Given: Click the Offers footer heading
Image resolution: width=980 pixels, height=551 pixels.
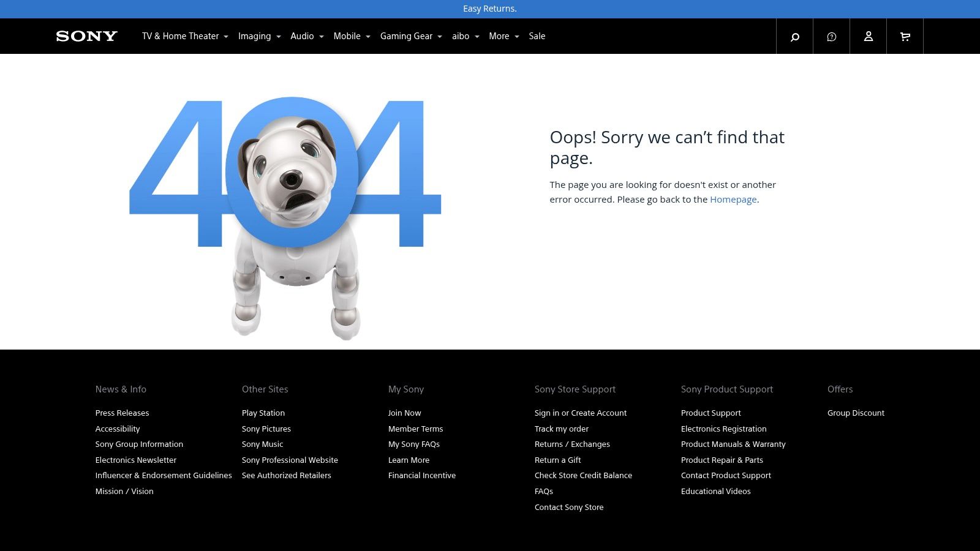Looking at the screenshot, I should [840, 389].
